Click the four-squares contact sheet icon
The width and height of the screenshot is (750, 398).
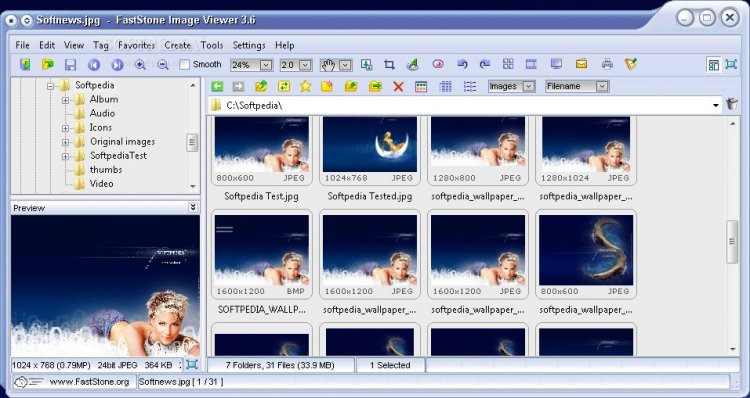point(508,64)
